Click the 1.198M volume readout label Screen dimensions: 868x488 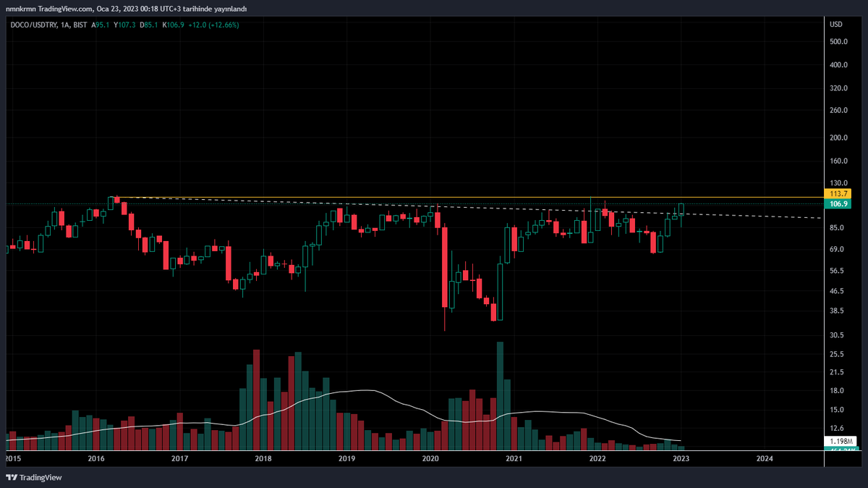841,441
